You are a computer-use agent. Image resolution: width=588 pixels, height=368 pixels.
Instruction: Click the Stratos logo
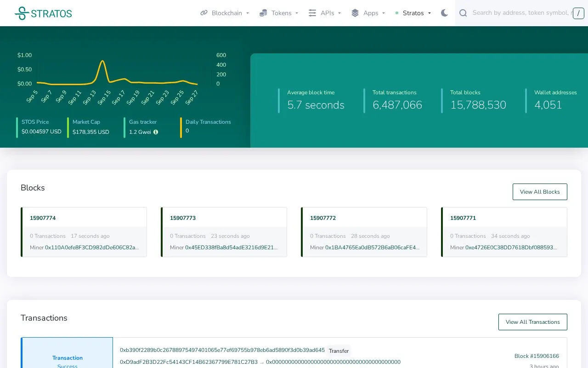coord(43,13)
